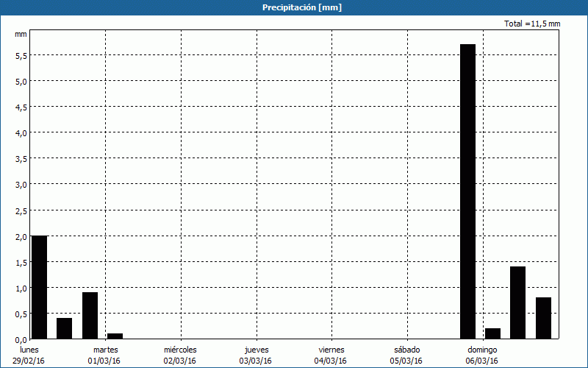
Task: Click the tallest bar on domingo
Action: (x=467, y=191)
